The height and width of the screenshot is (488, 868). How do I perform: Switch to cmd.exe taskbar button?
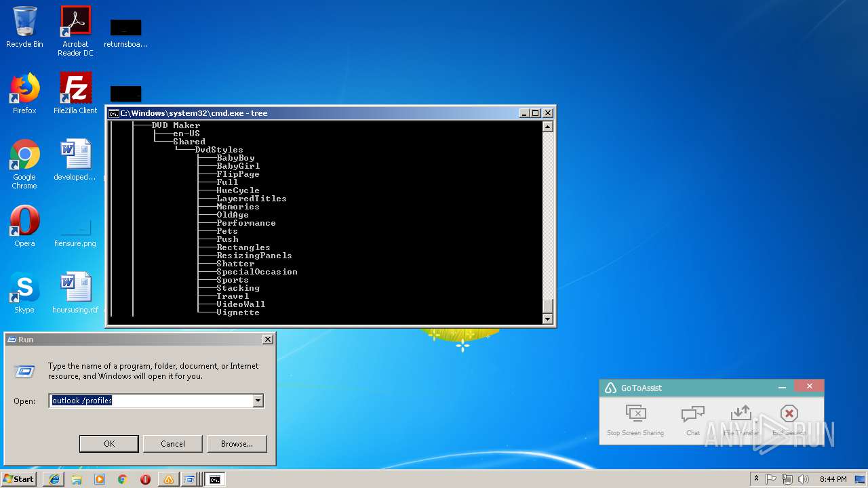[x=215, y=479]
